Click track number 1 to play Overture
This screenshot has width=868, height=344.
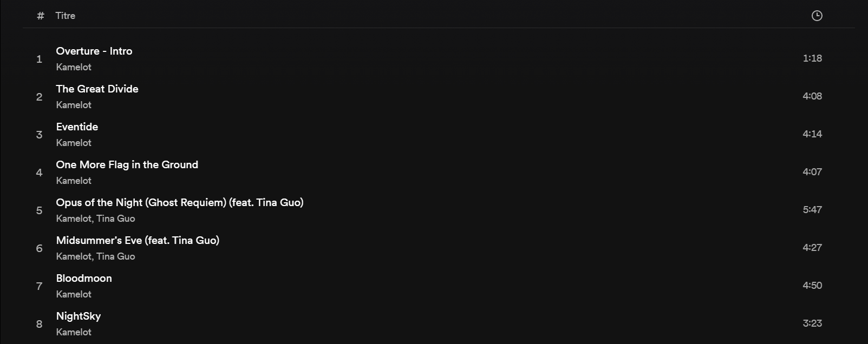[x=39, y=59]
